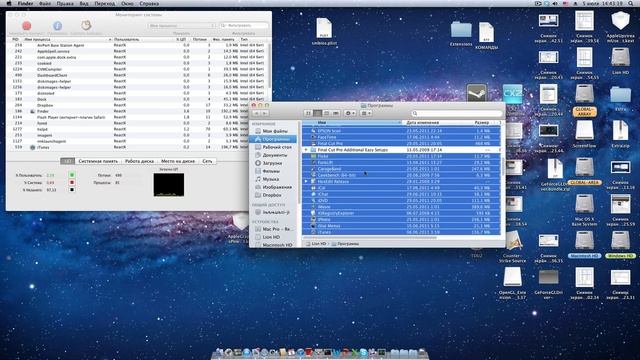This screenshot has width=640, height=360.
Task: Open the Справка menu in the menu bar
Action: tap(149, 4)
